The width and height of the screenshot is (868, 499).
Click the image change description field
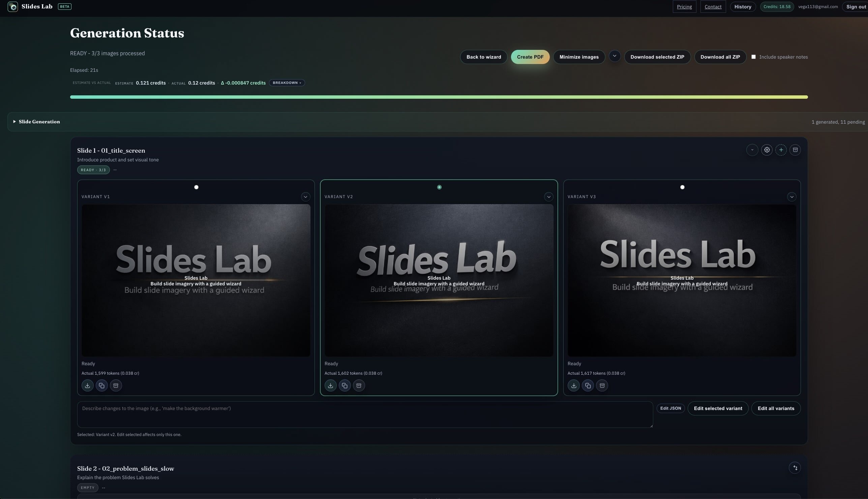(365, 414)
